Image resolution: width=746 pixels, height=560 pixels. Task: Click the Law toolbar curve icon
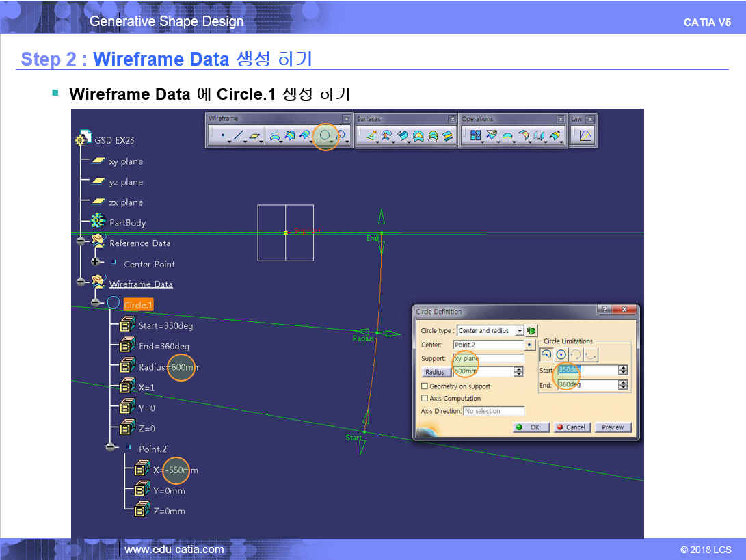click(x=585, y=136)
